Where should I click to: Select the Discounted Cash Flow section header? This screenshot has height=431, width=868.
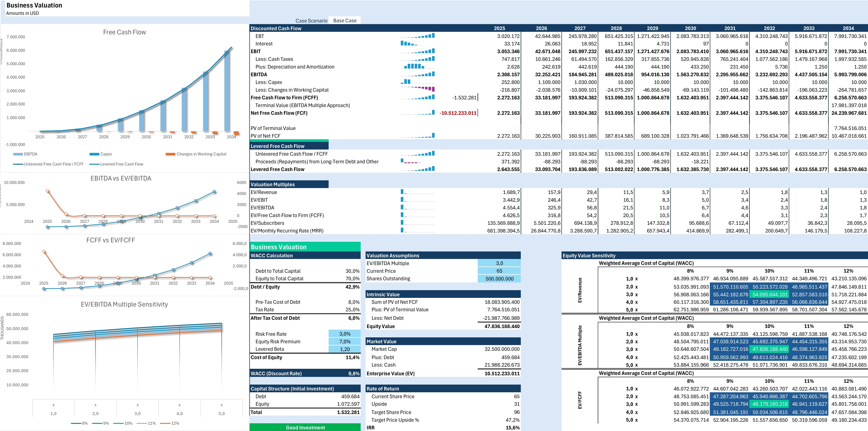click(276, 29)
